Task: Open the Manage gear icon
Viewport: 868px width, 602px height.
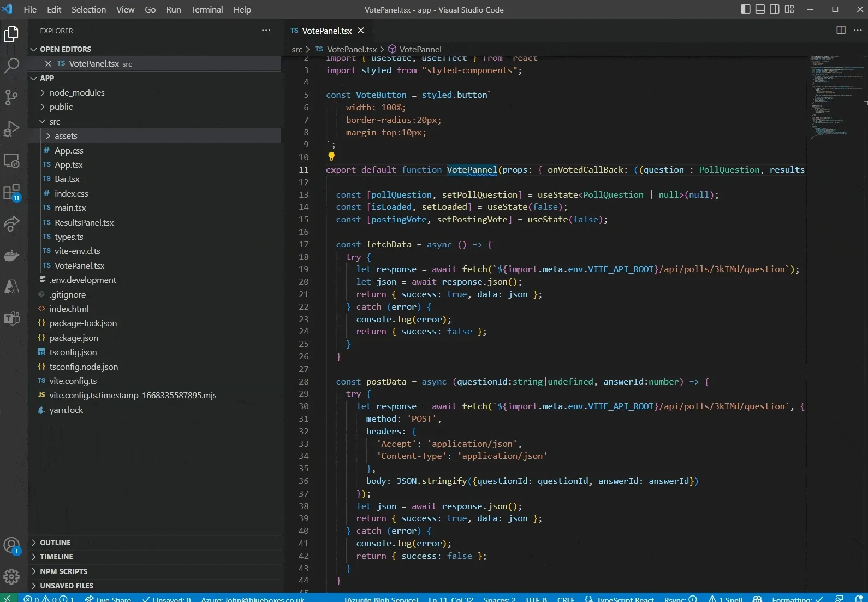Action: (11, 576)
